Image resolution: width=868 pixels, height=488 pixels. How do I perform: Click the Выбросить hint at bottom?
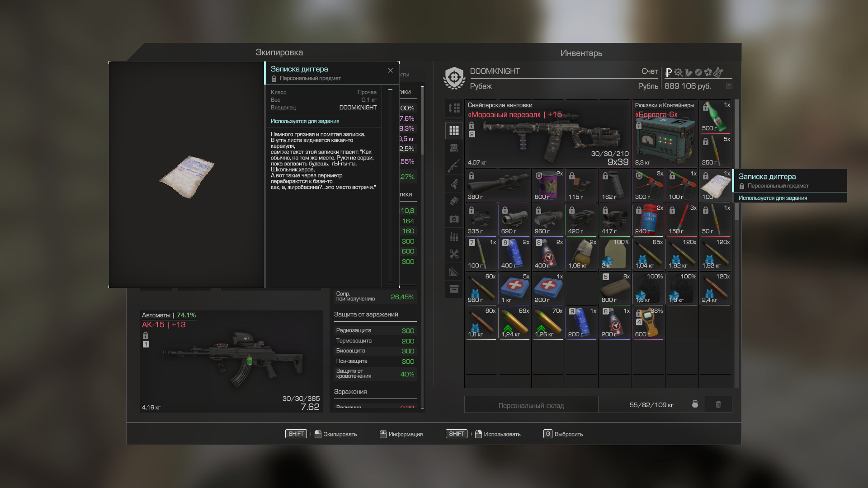[x=563, y=434]
